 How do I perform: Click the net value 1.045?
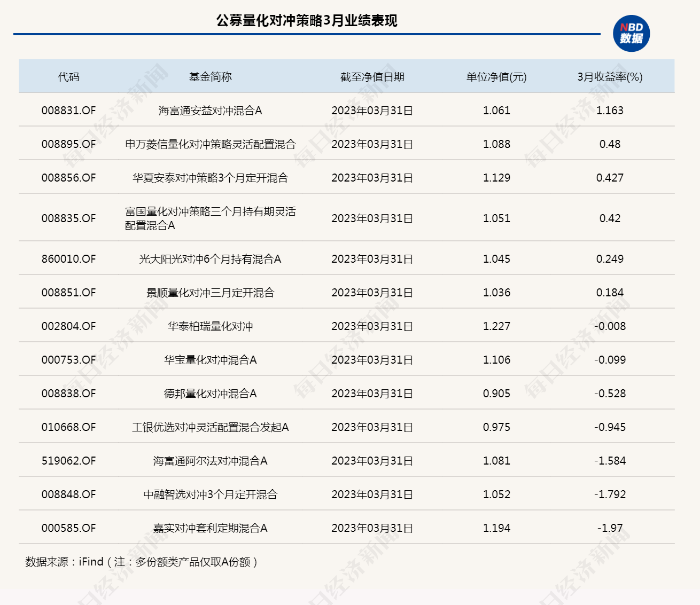[496, 259]
